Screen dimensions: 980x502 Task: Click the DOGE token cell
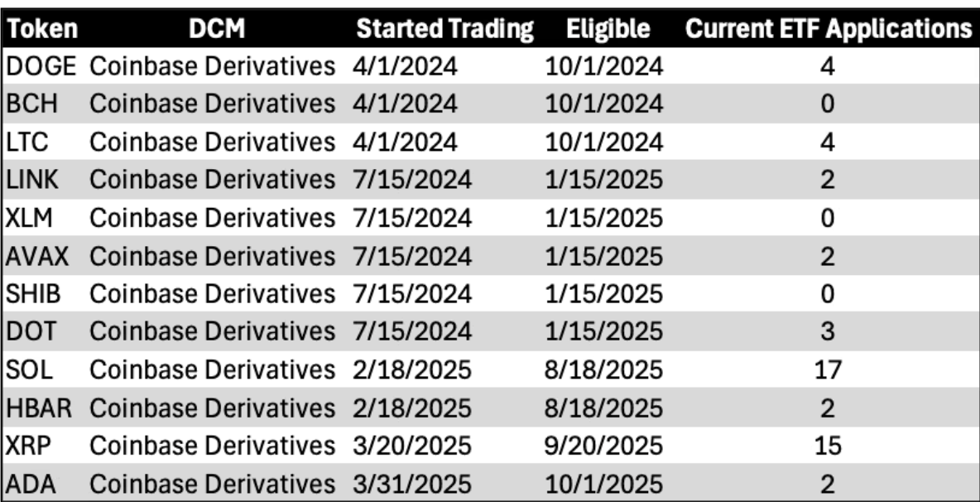pyautogui.click(x=41, y=65)
